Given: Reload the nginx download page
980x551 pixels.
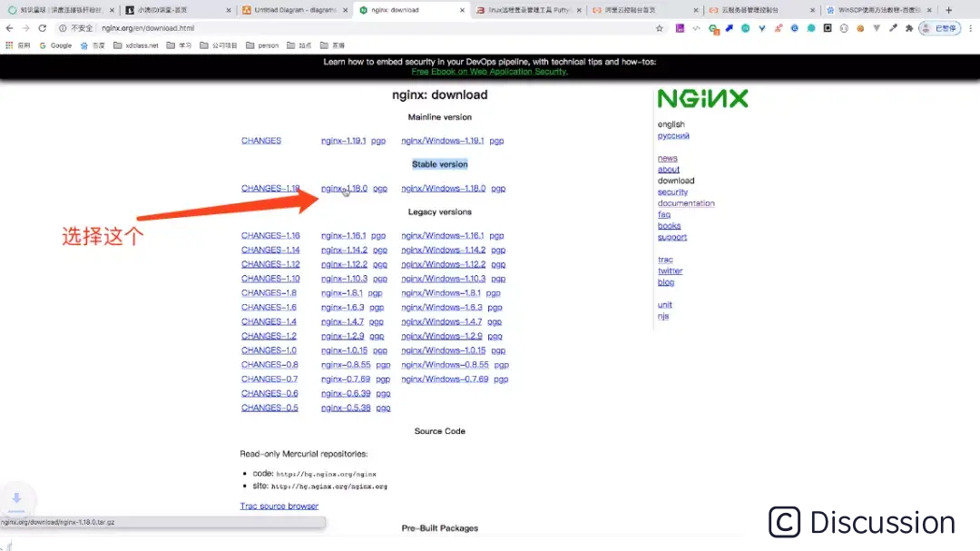Looking at the screenshot, I should (42, 28).
